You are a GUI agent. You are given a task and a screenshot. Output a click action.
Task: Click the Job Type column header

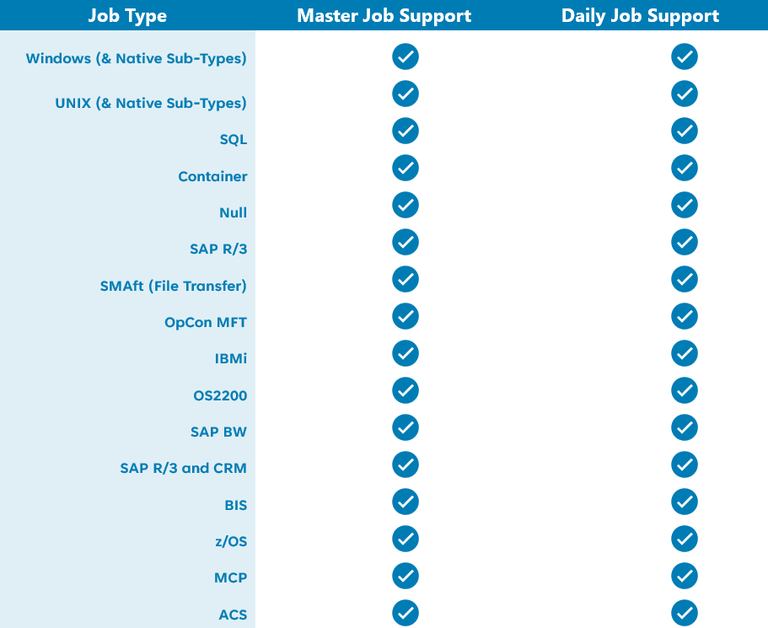[x=127, y=16]
